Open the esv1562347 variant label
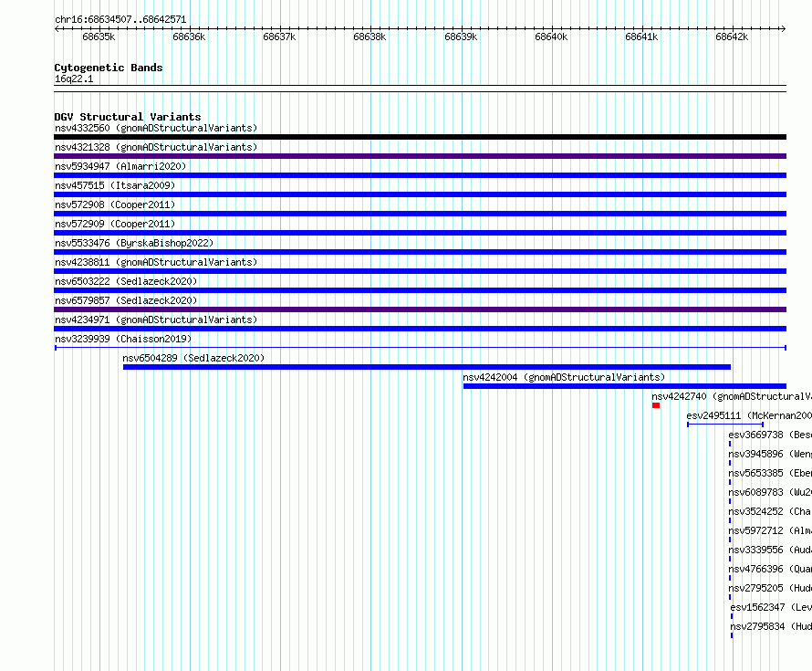 [x=771, y=607]
